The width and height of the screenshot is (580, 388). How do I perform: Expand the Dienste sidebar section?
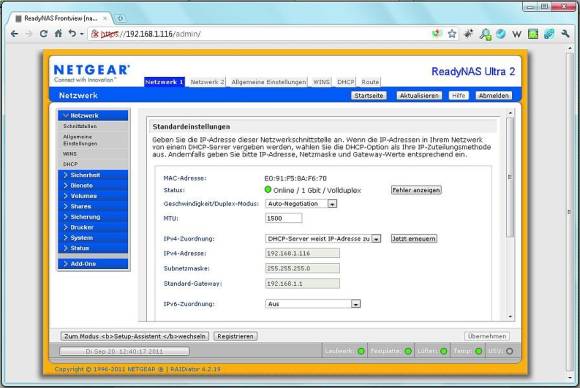coord(93,185)
